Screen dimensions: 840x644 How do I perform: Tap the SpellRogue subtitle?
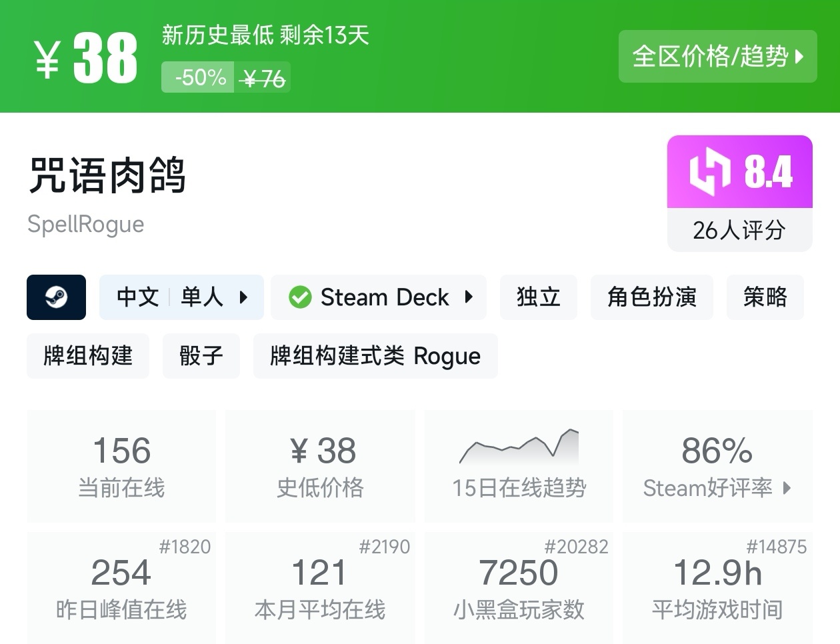point(85,225)
